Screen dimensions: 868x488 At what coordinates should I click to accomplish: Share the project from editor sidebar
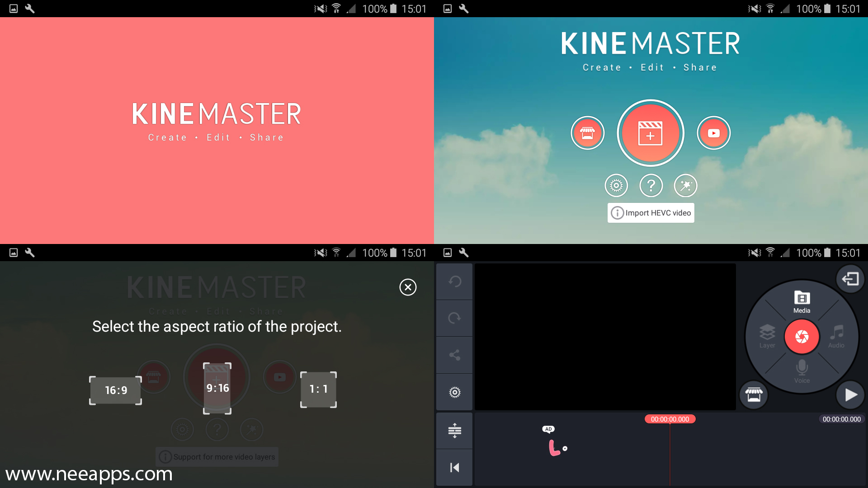tap(454, 355)
